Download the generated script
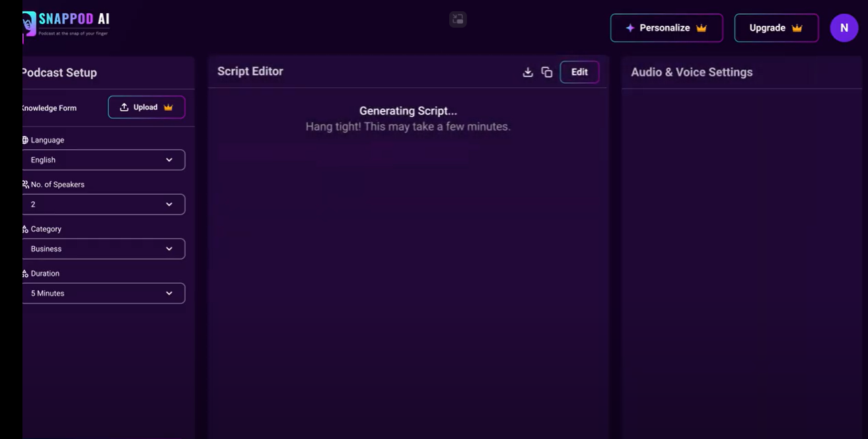The image size is (868, 439). coord(528,72)
